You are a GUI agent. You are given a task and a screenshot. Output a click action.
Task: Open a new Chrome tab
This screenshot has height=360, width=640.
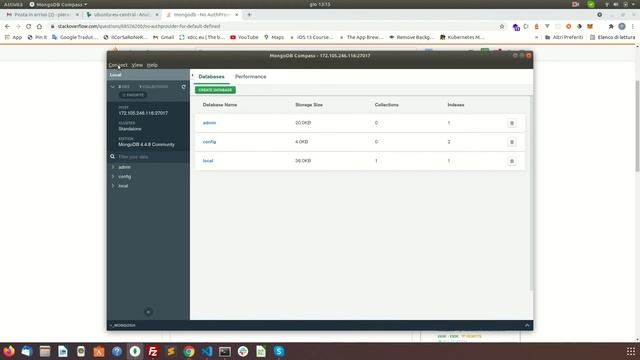pyautogui.click(x=249, y=15)
